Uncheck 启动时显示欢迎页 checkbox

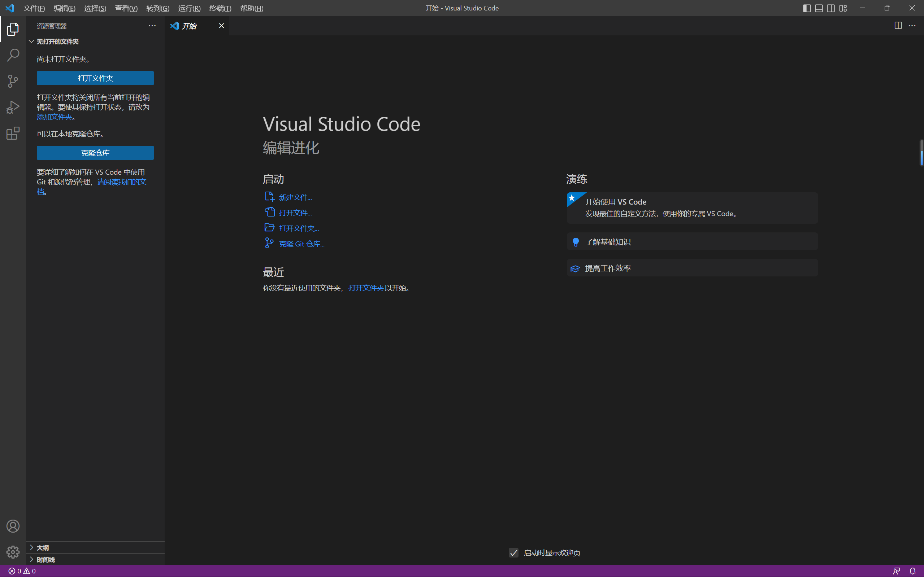click(513, 552)
